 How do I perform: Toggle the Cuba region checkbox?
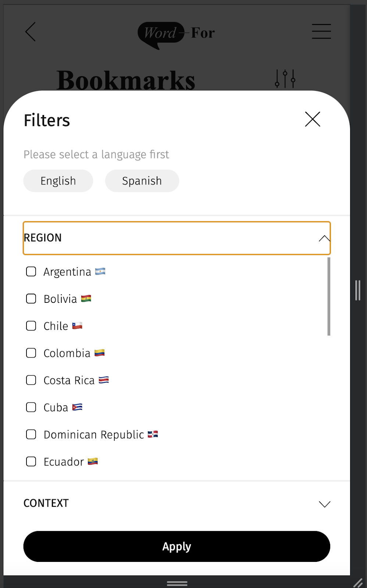click(x=31, y=407)
